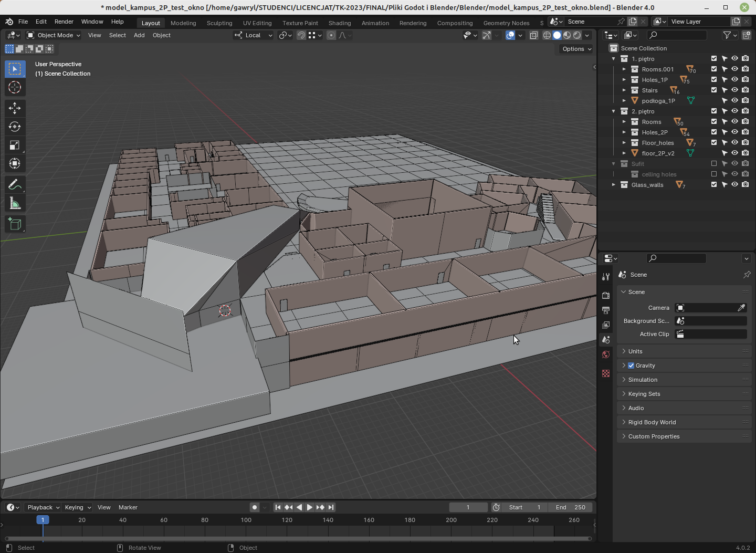This screenshot has width=756, height=553.
Task: Toggle snapping magnet icon
Action: (x=301, y=35)
